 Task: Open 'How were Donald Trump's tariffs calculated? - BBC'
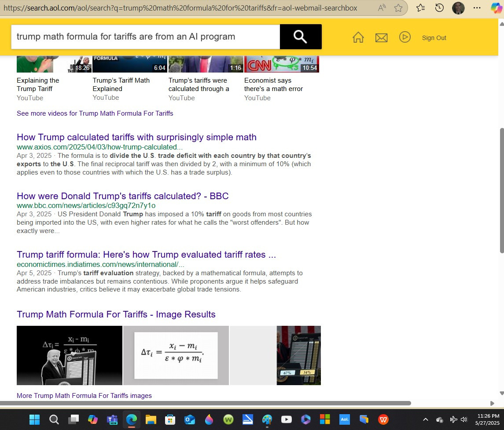(123, 196)
